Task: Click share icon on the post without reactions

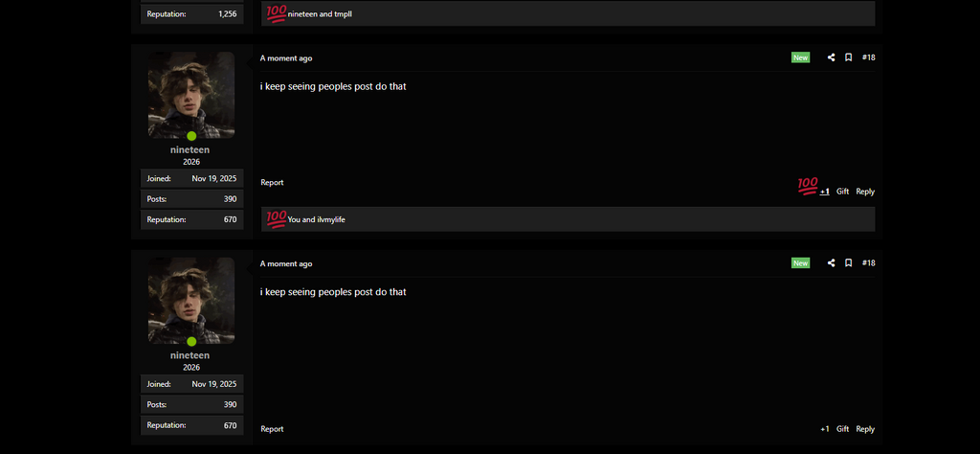Action: (x=831, y=263)
